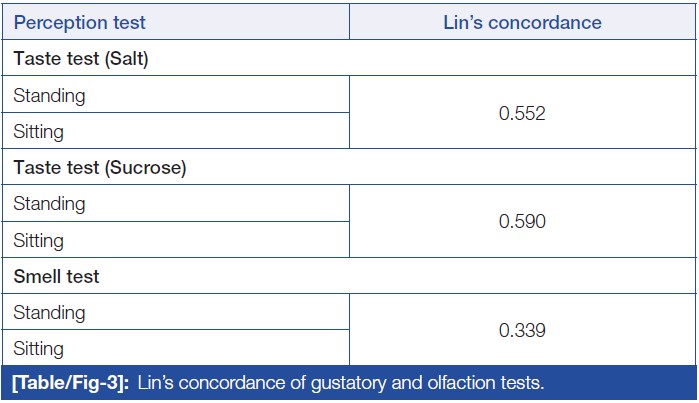Viewport: 699px width, 403px height.
Task: Click the bold '[Table/Fig-3]:' caption label
Action: click(71, 384)
